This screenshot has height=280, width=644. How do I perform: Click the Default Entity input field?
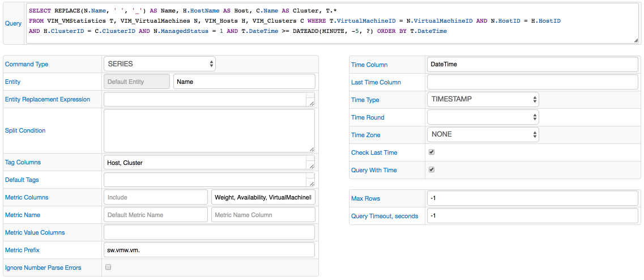point(137,82)
